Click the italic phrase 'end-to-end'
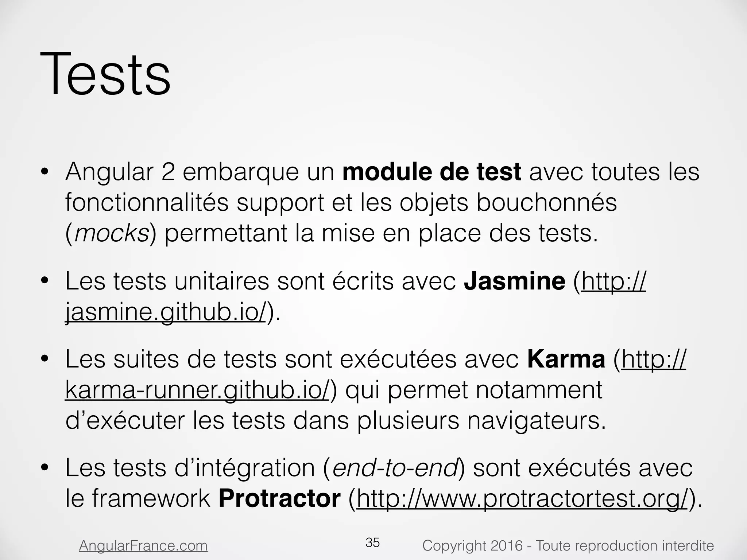This screenshot has height=560, width=747. [395, 468]
